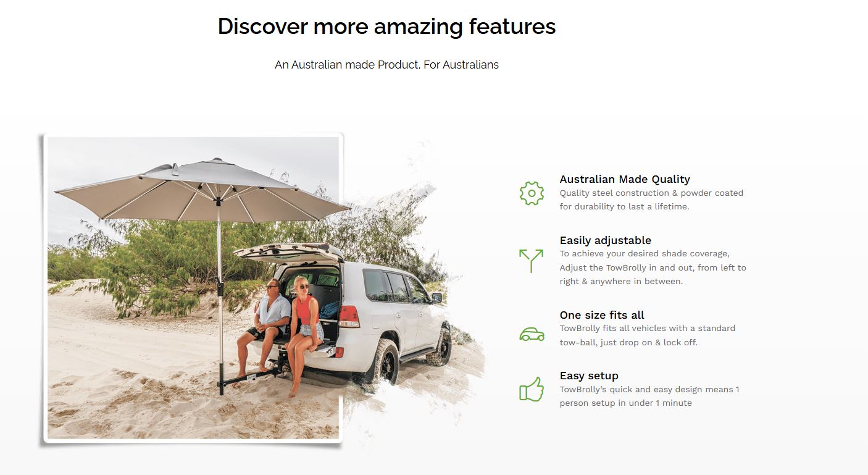Select the 'Easy setup' heading

tap(589, 376)
